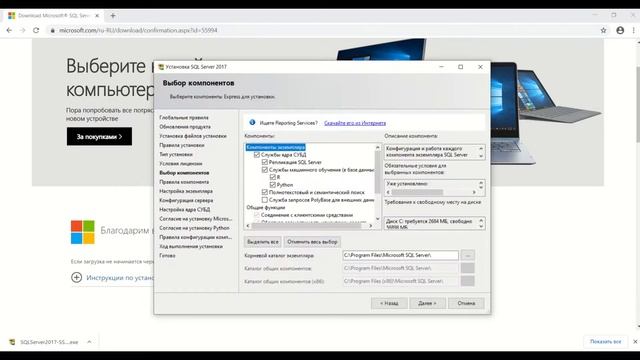This screenshot has height=360, width=640.
Task: Click components list scroll-down arrow
Action: pos(378,219)
